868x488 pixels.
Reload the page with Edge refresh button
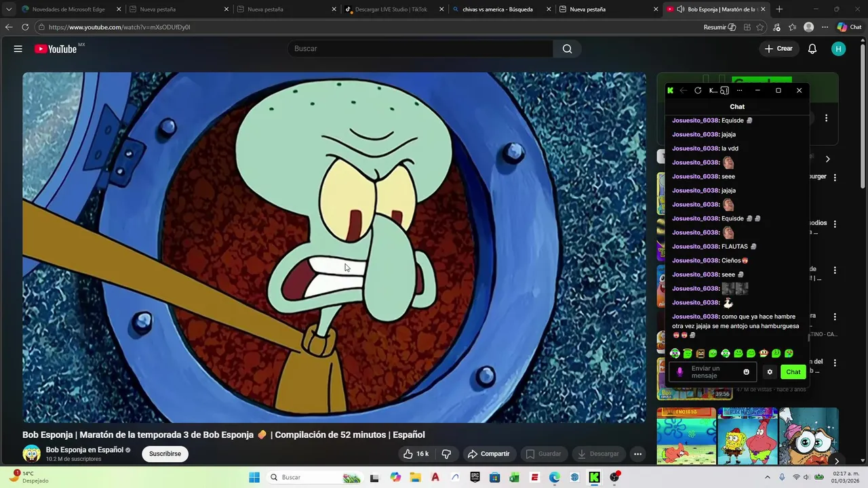[x=25, y=27]
